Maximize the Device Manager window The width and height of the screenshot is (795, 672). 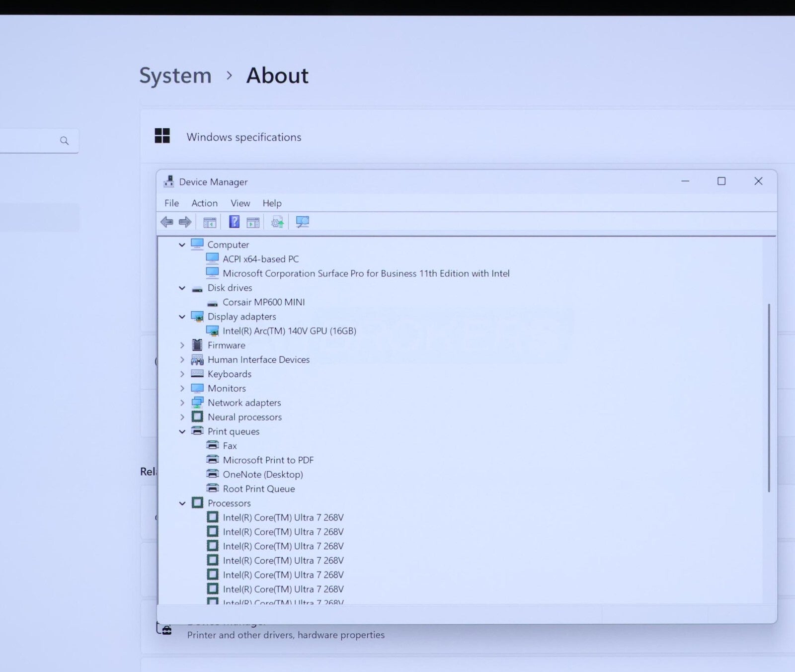(721, 181)
